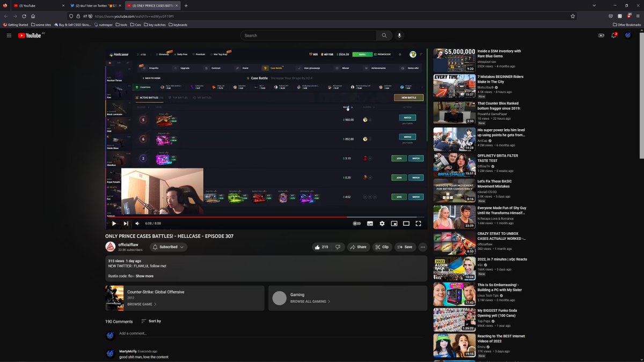Open the Create video camera icon

point(601,35)
